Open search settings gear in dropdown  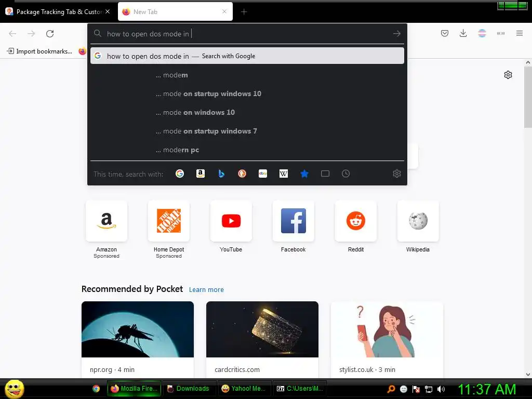pos(396,174)
